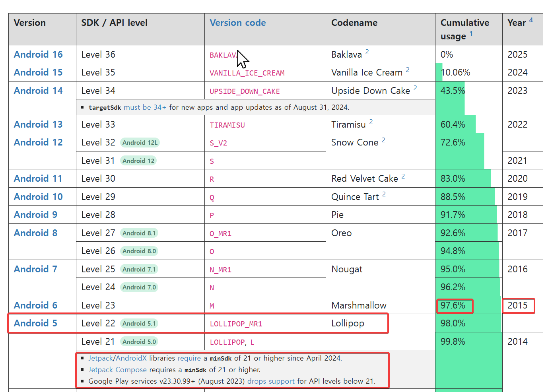The height and width of the screenshot is (392, 548).
Task: Click the UPSIDE_DOWN_CAKE version code
Action: coord(245,91)
